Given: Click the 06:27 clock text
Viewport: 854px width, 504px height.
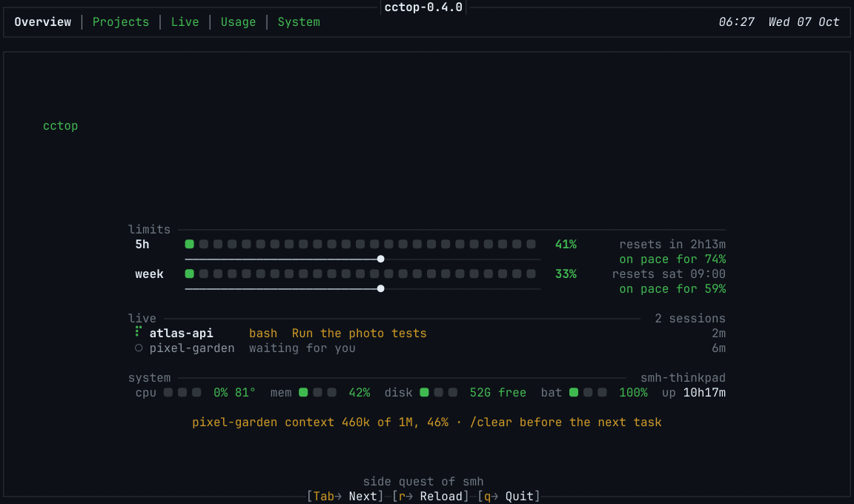Looking at the screenshot, I should point(736,22).
